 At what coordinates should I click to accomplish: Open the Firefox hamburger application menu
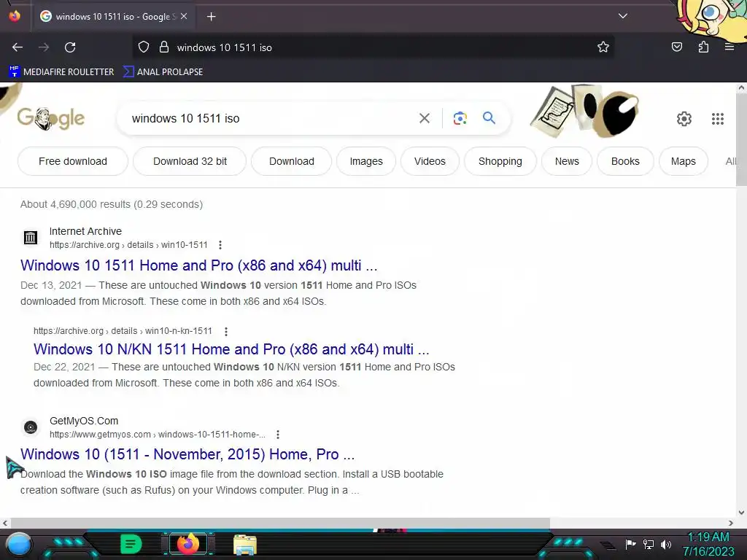click(729, 47)
